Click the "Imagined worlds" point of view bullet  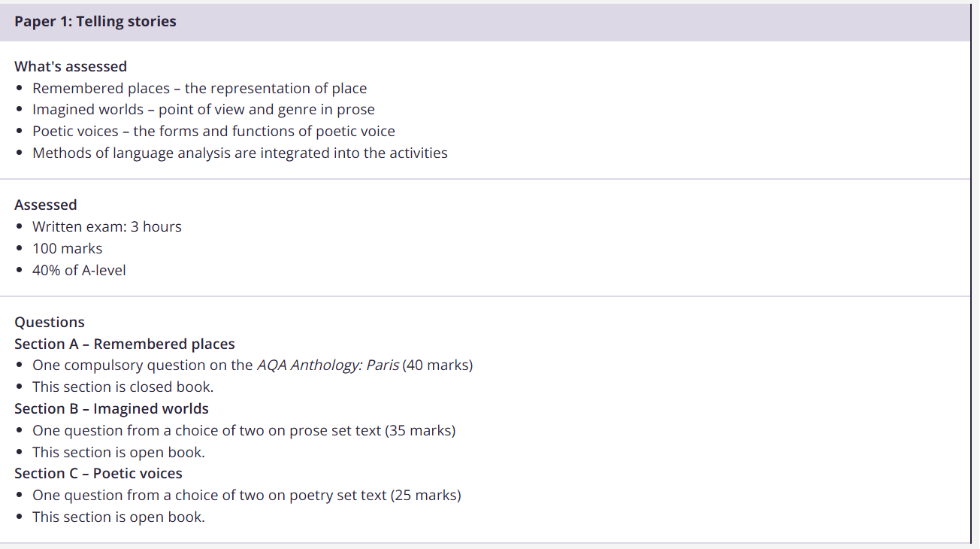(203, 109)
